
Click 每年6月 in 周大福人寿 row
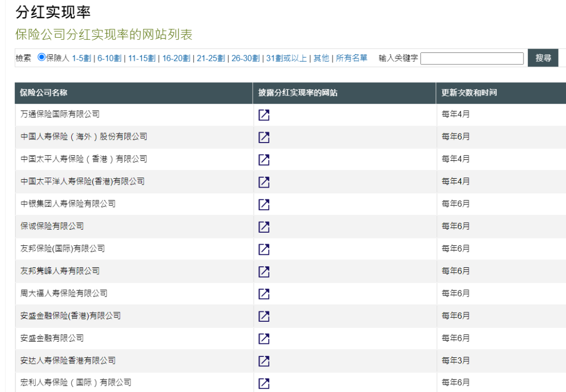[x=455, y=293]
